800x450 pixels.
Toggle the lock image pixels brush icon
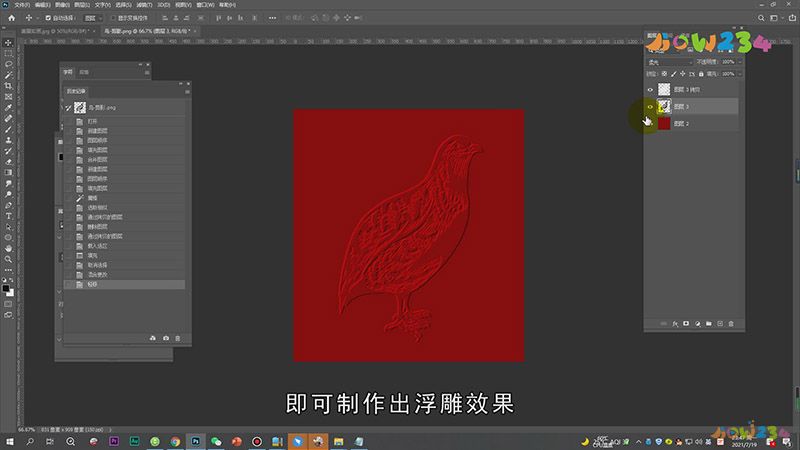coord(673,74)
